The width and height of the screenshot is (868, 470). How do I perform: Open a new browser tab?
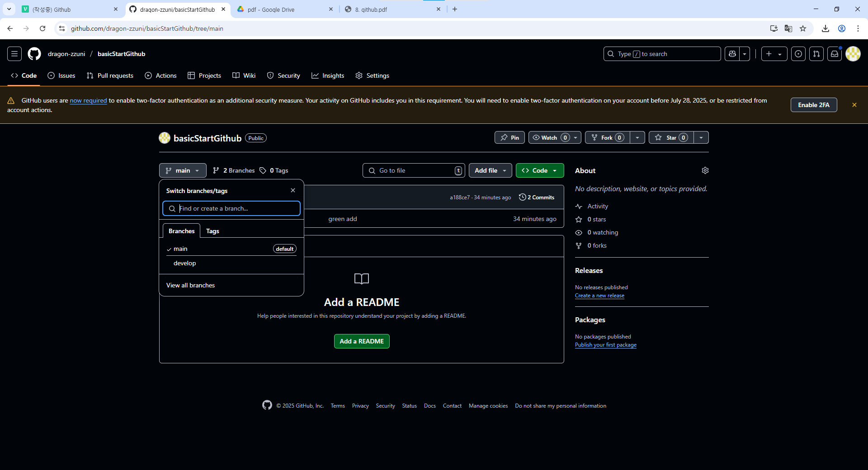(455, 9)
